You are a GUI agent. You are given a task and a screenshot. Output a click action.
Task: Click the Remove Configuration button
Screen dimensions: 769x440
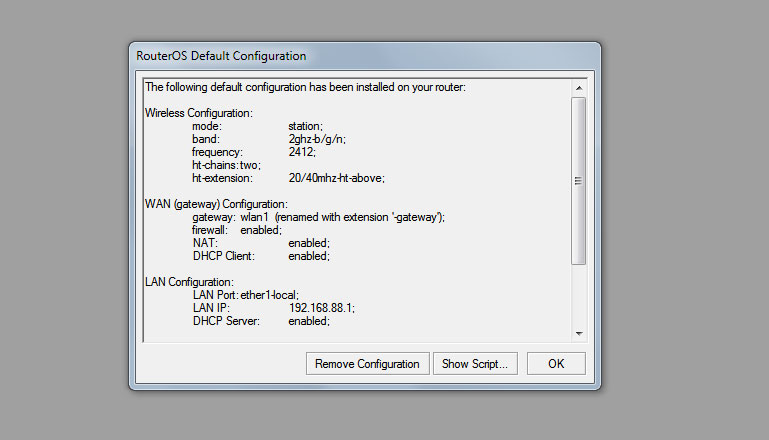pos(367,364)
